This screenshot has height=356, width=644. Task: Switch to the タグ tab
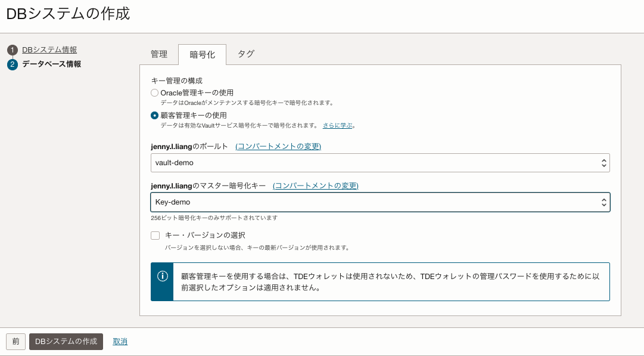246,54
